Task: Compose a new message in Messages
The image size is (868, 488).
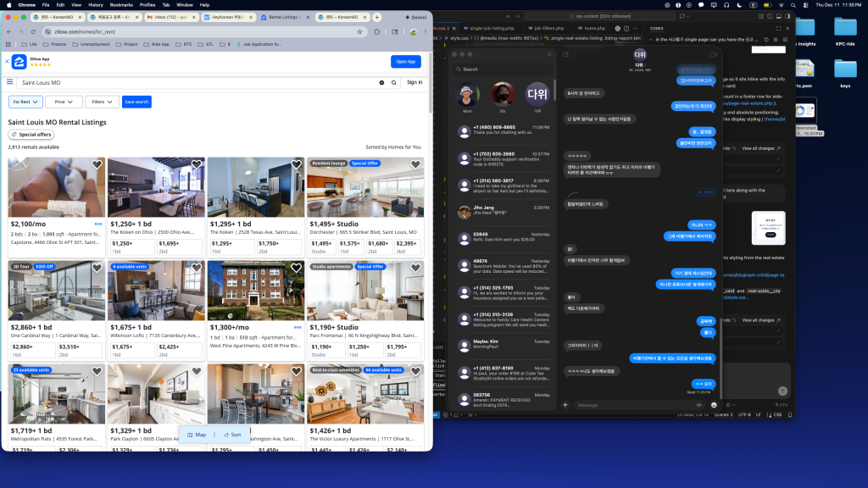Action: click(x=565, y=54)
